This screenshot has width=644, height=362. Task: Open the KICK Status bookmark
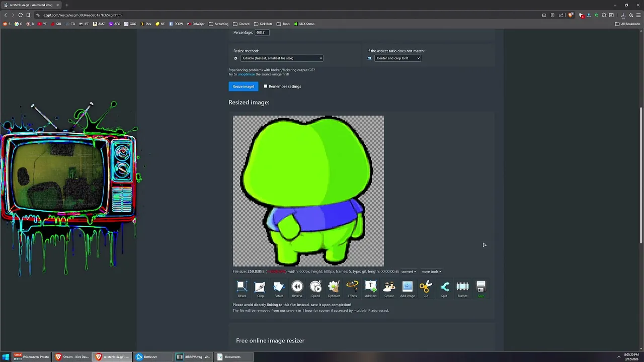(x=304, y=24)
